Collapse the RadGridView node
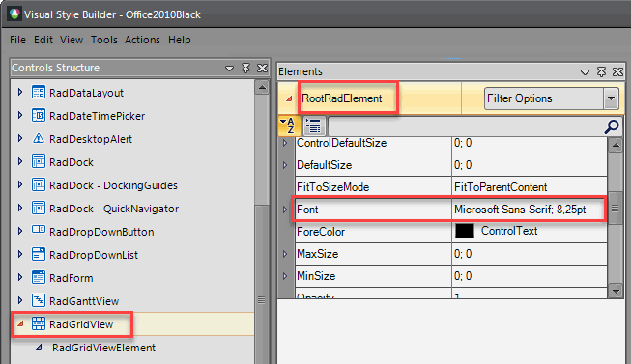Screen dimensions: 631x364 click(x=20, y=323)
